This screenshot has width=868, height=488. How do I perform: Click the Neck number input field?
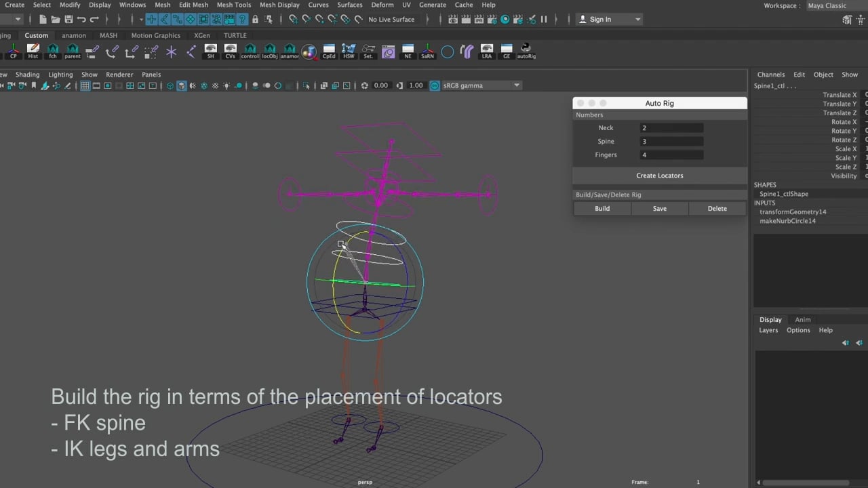click(671, 127)
